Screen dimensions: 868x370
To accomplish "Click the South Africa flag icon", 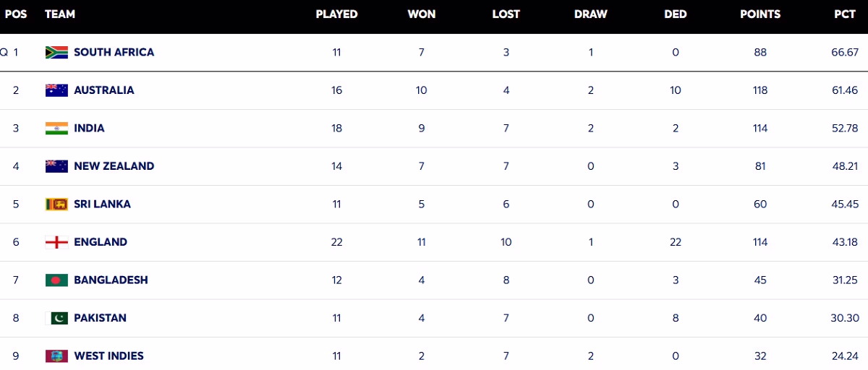I will coord(56,53).
